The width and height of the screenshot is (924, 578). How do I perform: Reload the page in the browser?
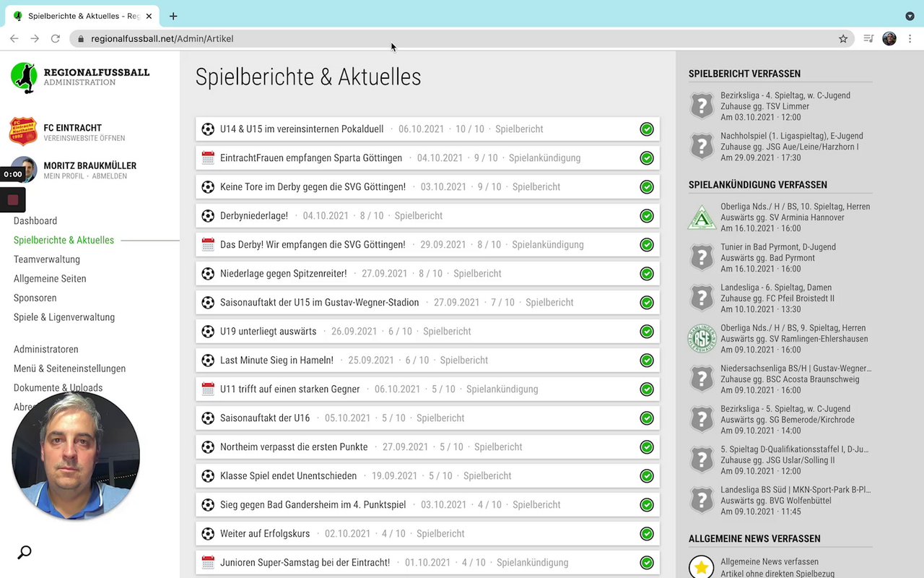pos(55,39)
